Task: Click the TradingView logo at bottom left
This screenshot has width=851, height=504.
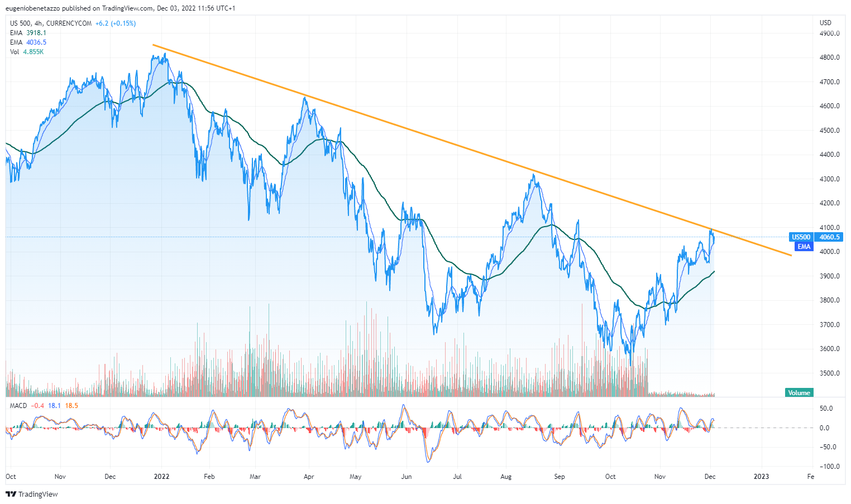Action: [x=32, y=494]
